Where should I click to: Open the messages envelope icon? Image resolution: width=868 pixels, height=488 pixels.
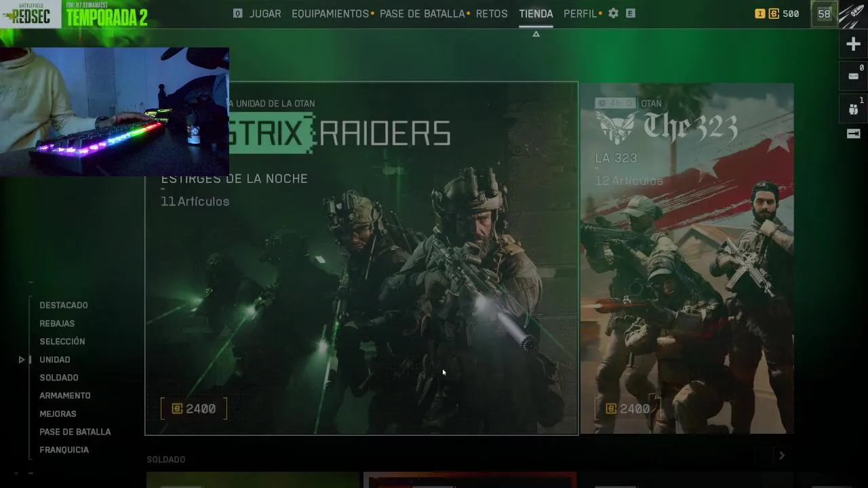point(853,76)
